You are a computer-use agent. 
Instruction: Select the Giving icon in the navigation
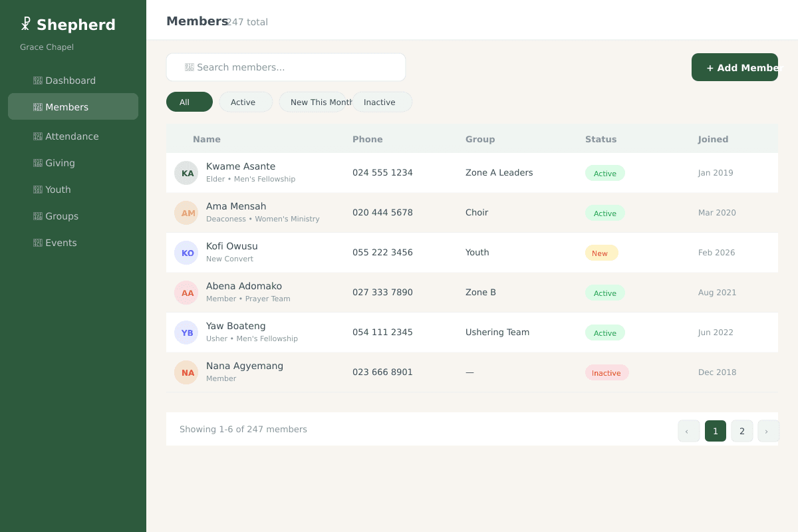[36, 162]
